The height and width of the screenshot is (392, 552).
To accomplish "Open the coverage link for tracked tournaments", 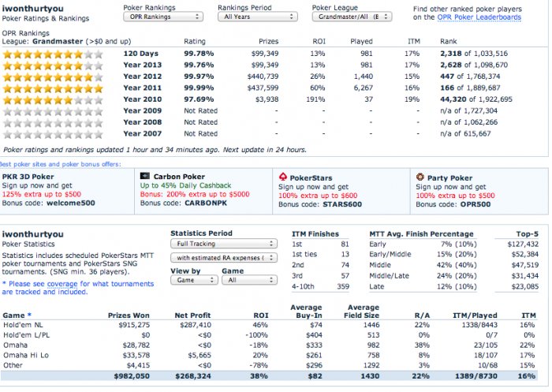I will (62, 284).
